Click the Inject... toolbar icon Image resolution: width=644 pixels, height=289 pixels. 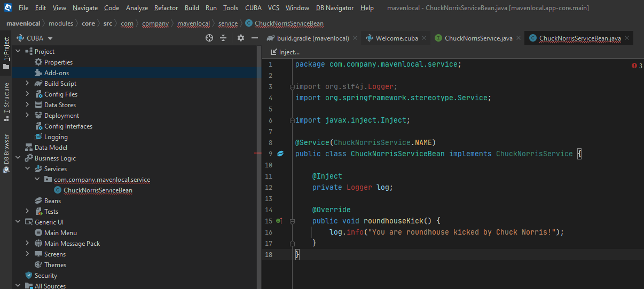274,52
